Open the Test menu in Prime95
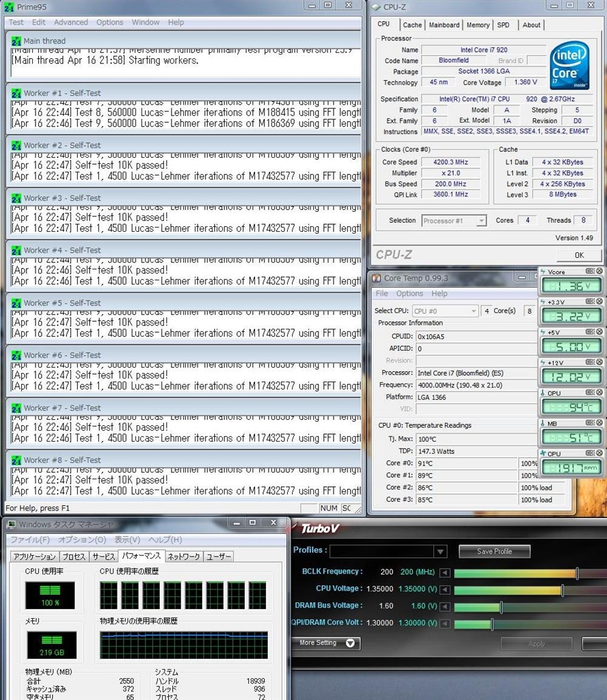This screenshot has height=700, width=607. [x=16, y=23]
